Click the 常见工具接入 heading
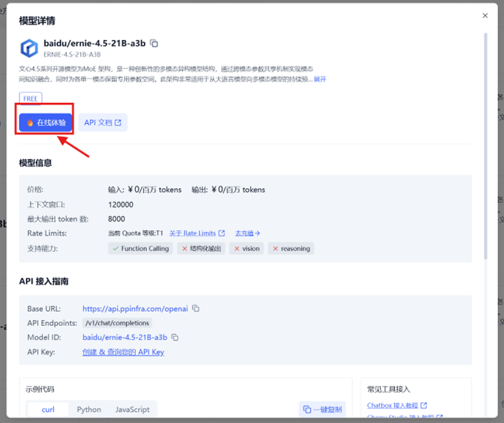Image resolution: width=504 pixels, height=423 pixels. [x=388, y=389]
